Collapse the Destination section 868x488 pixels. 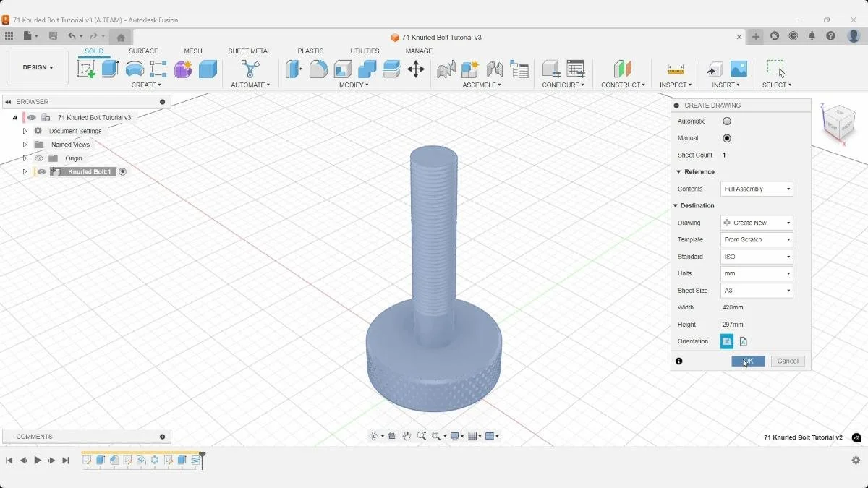[676, 206]
